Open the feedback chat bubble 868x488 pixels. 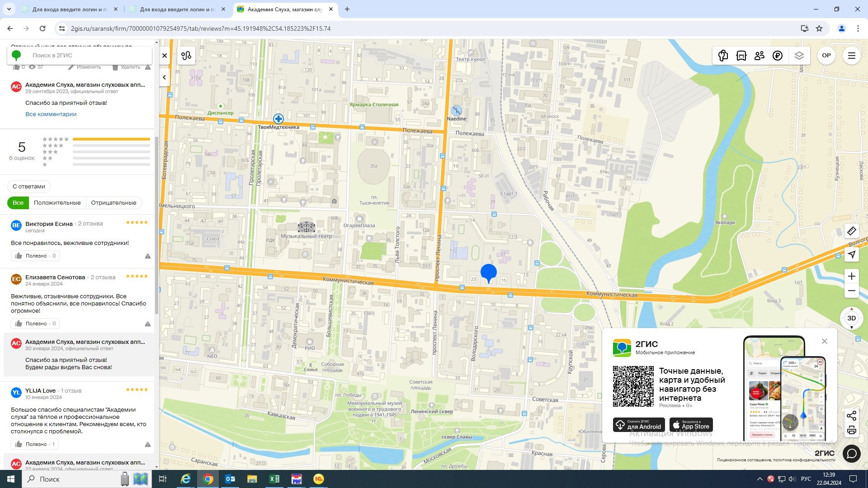pyautogui.click(x=852, y=453)
